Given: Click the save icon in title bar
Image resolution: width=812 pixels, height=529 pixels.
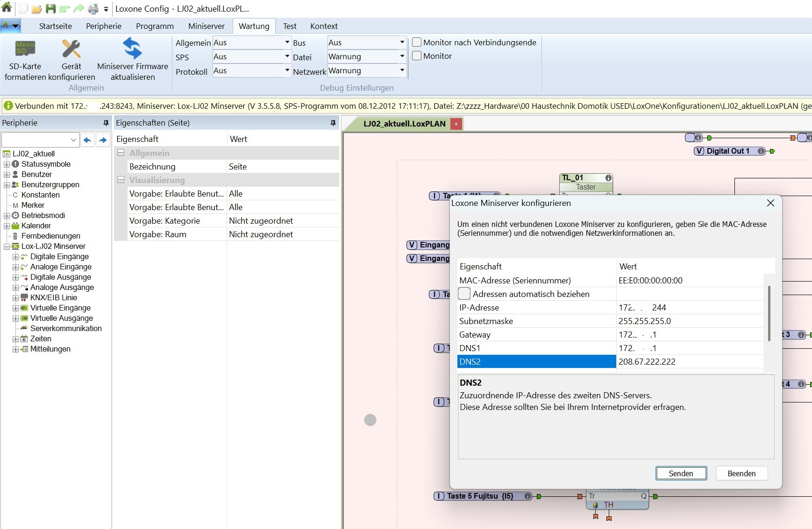Looking at the screenshot, I should [50, 8].
